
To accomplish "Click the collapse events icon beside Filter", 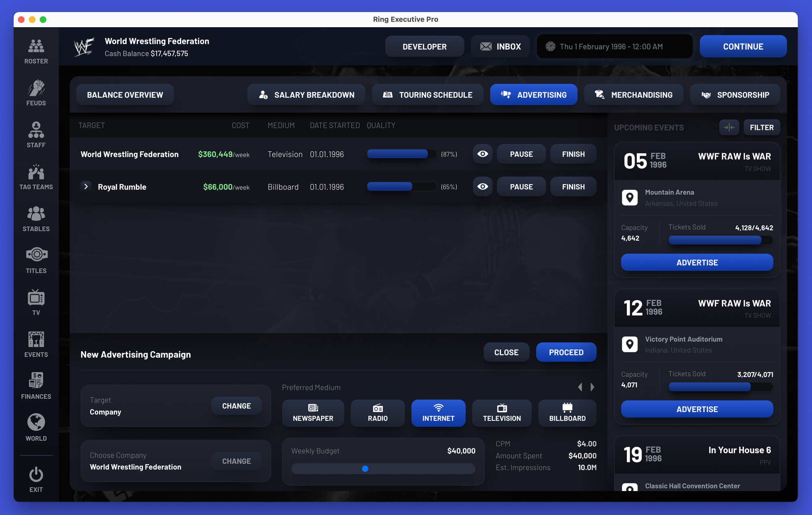I will [x=729, y=127].
